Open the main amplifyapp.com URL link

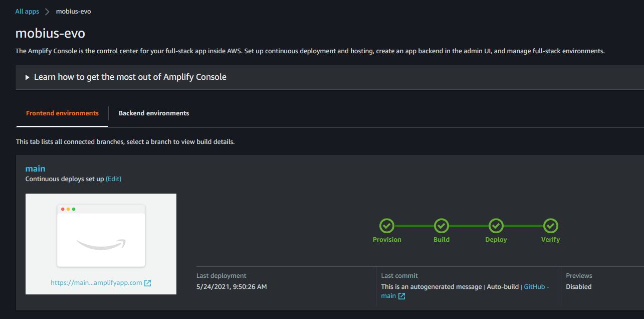(x=96, y=283)
